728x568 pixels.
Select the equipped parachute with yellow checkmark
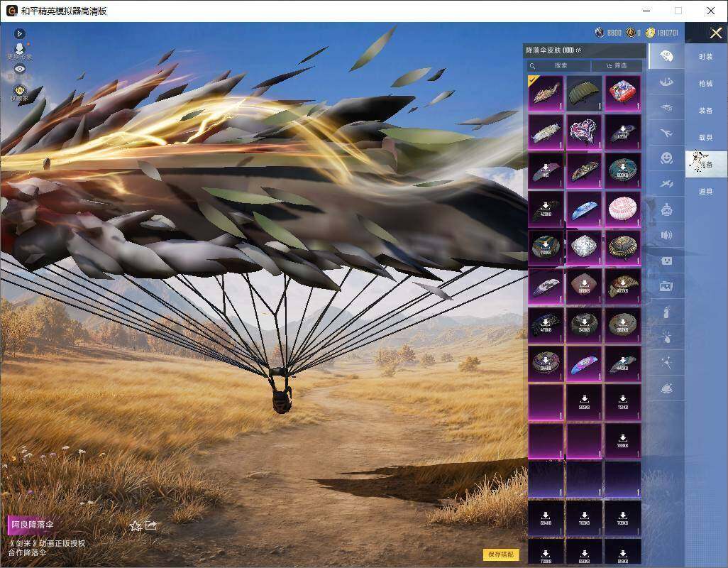click(546, 93)
